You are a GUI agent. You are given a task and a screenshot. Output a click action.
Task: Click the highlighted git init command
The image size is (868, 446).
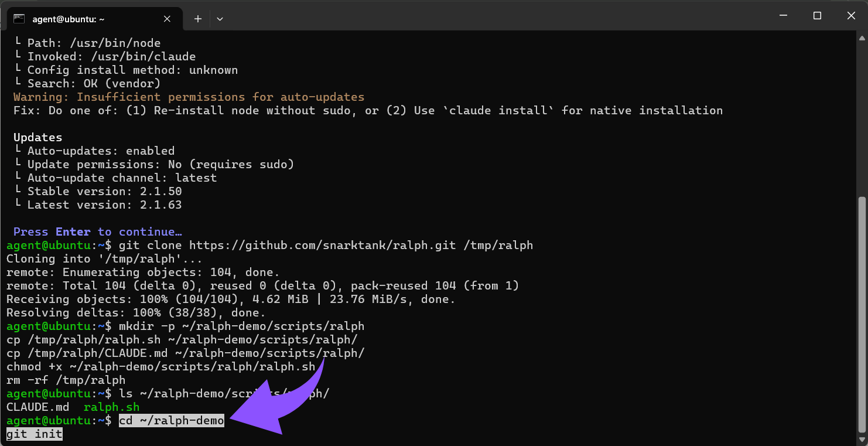click(34, 434)
